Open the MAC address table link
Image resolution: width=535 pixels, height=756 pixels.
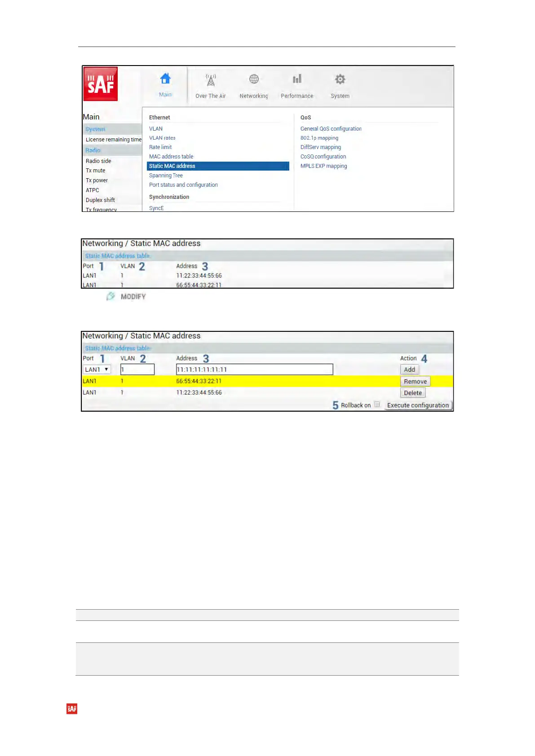171,157
